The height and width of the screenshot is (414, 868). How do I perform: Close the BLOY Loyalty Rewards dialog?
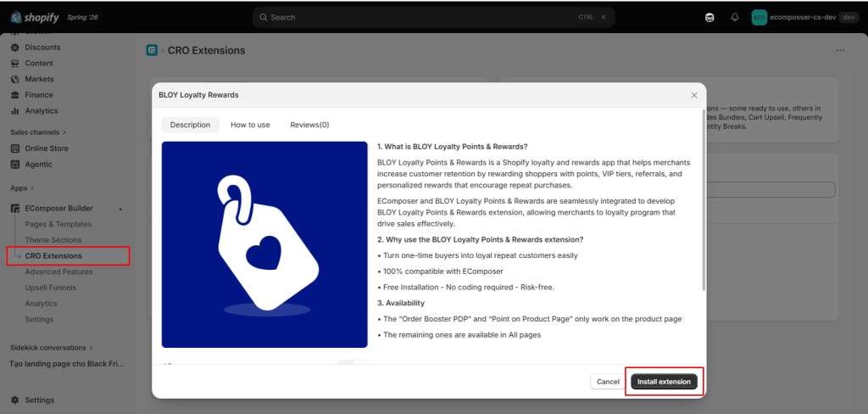coord(694,95)
